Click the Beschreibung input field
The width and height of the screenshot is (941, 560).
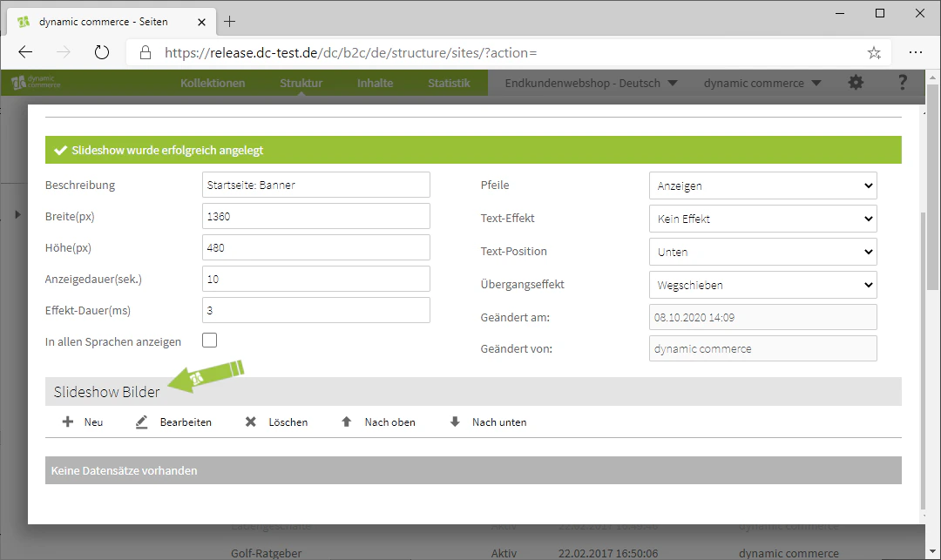316,185
